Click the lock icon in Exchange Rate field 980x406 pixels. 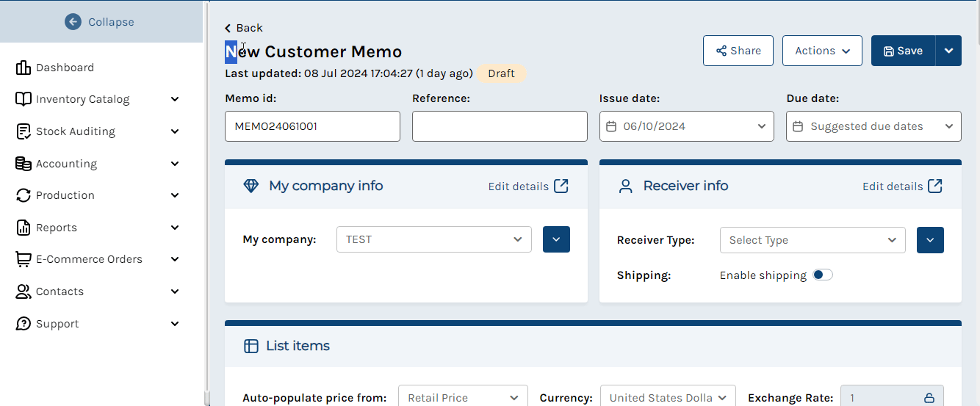point(929,399)
